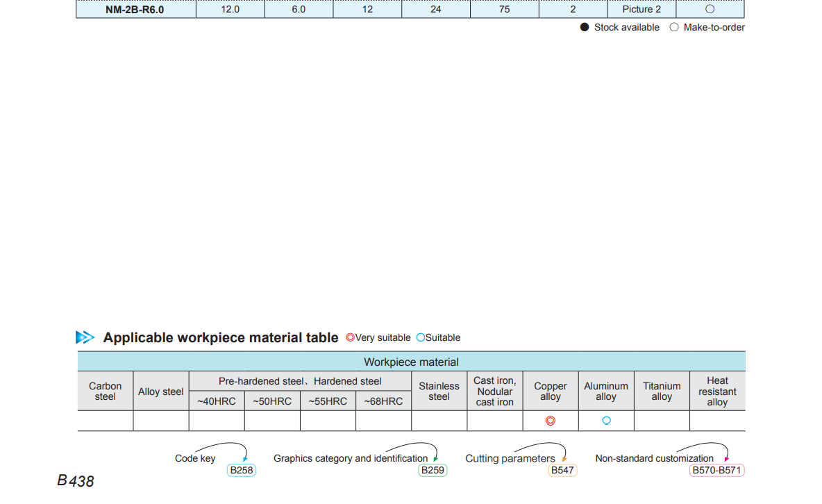This screenshot has width=822, height=504.
Task: Open the B570-B571 non-standard customization link
Action: tap(716, 470)
